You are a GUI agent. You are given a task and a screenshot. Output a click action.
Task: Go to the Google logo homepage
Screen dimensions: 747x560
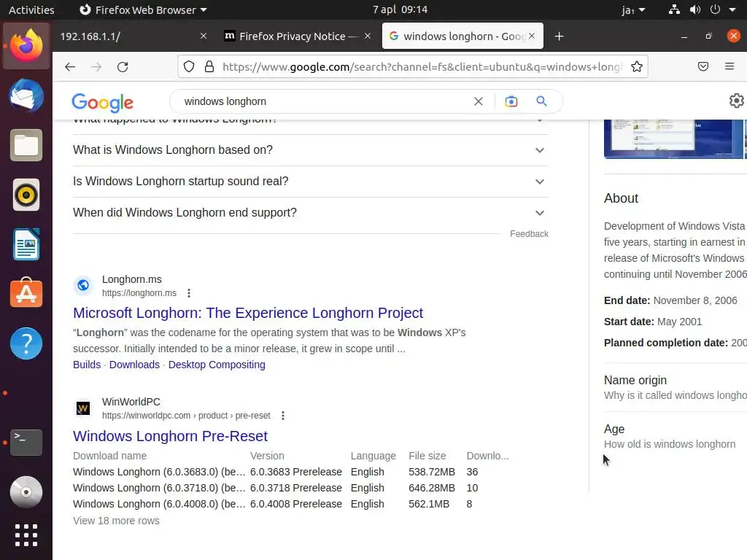click(x=102, y=102)
